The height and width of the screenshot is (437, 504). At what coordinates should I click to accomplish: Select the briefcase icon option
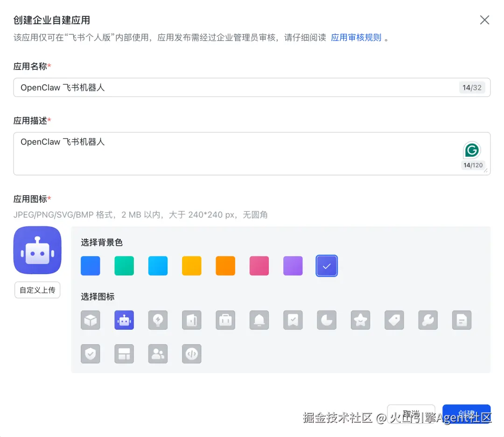point(225,320)
